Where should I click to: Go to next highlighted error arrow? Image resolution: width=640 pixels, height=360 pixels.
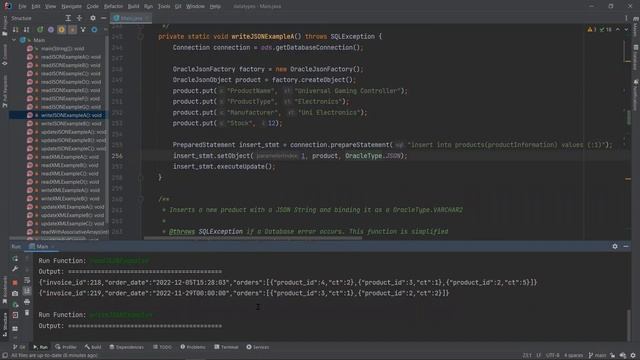tap(626, 29)
